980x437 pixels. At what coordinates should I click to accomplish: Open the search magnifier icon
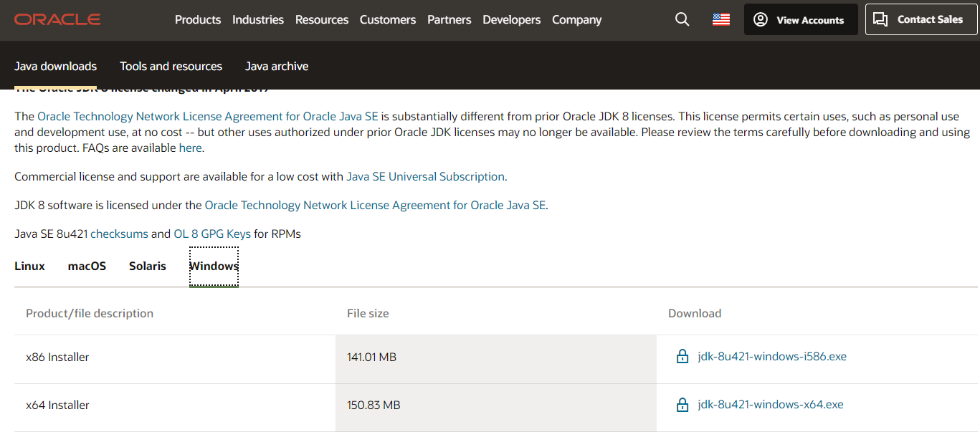tap(682, 19)
